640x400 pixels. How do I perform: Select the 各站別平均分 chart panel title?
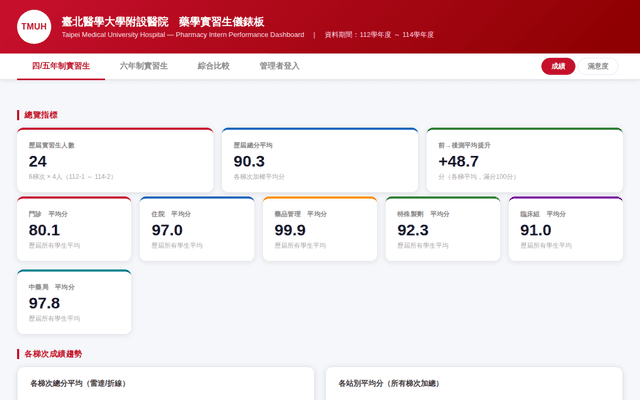pyautogui.click(x=390, y=384)
